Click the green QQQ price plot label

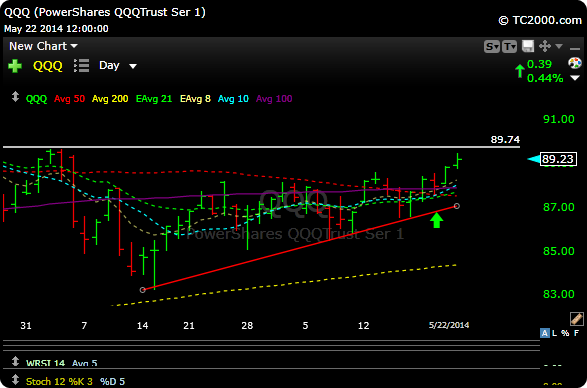[36, 99]
